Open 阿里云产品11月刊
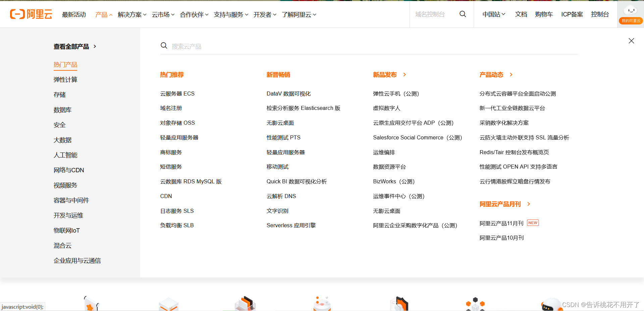Screen dimensions: 644x311 [501, 223]
